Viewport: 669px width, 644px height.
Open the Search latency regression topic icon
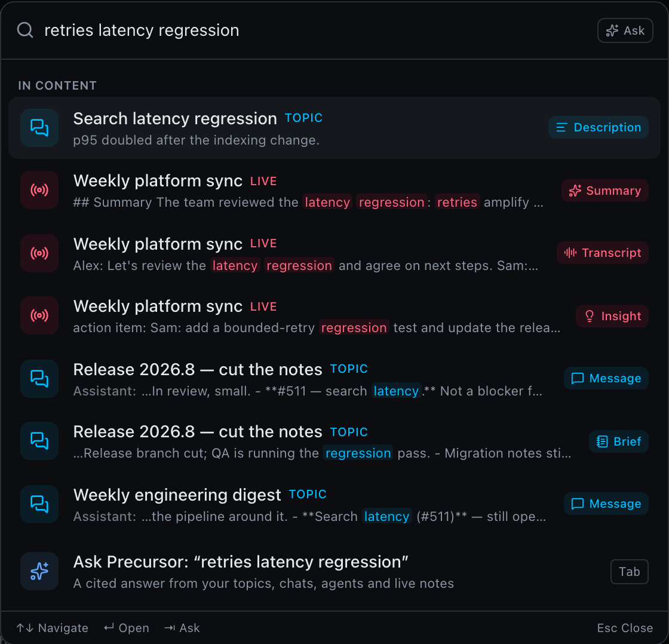point(39,128)
